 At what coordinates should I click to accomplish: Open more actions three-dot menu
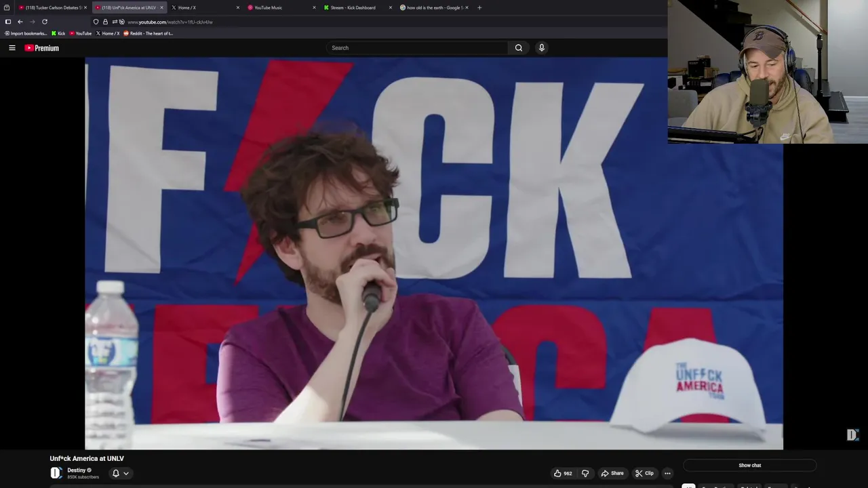[667, 473]
